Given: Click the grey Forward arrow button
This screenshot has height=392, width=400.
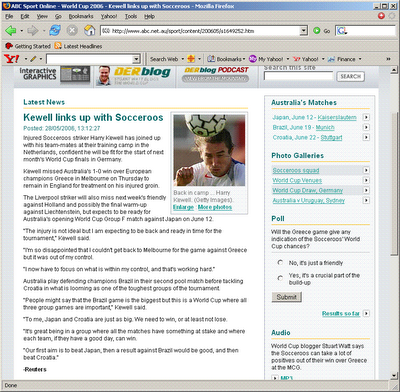Looking at the screenshot, I should [x=33, y=31].
